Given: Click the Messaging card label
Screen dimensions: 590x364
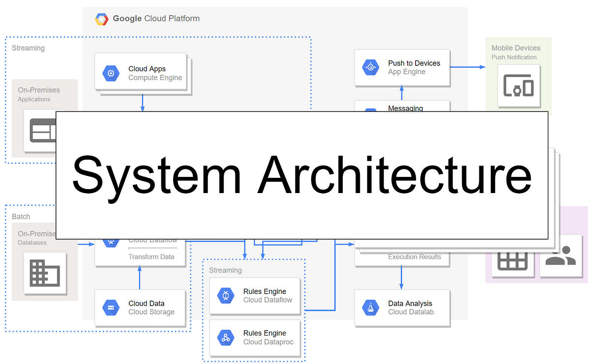Looking at the screenshot, I should coord(406,108).
